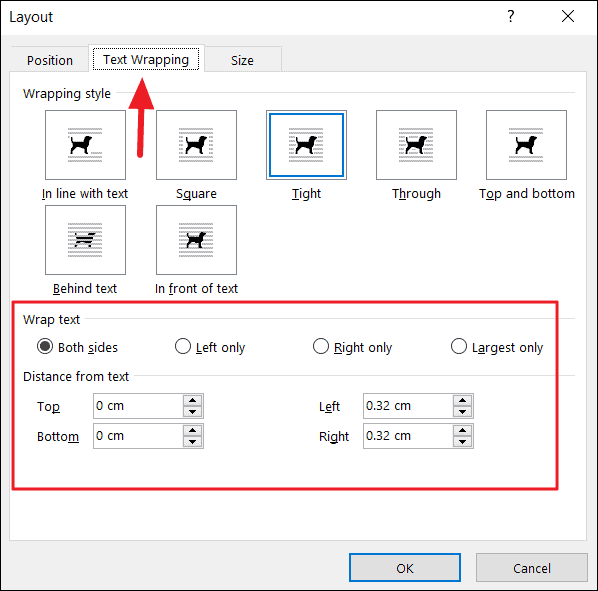Increase Left distance with up arrow

click(463, 400)
